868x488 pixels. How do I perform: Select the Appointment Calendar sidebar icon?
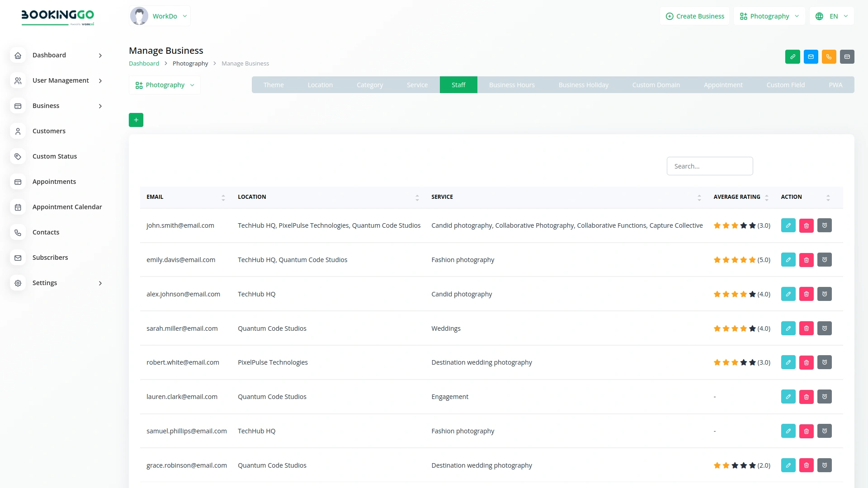18,207
